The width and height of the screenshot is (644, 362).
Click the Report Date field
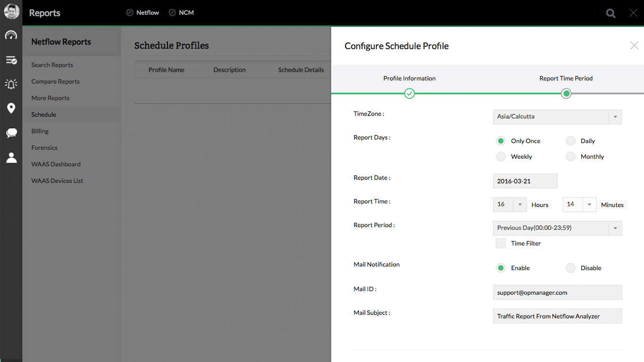[525, 181]
